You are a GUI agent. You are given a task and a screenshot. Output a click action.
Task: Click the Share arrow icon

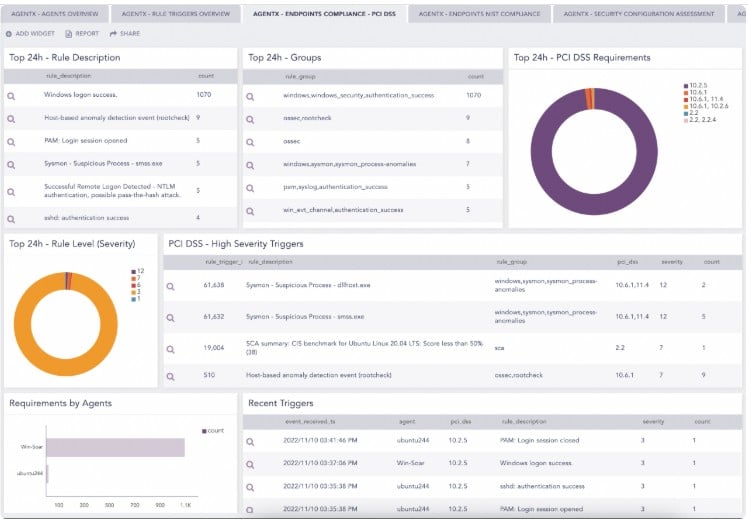coord(113,34)
